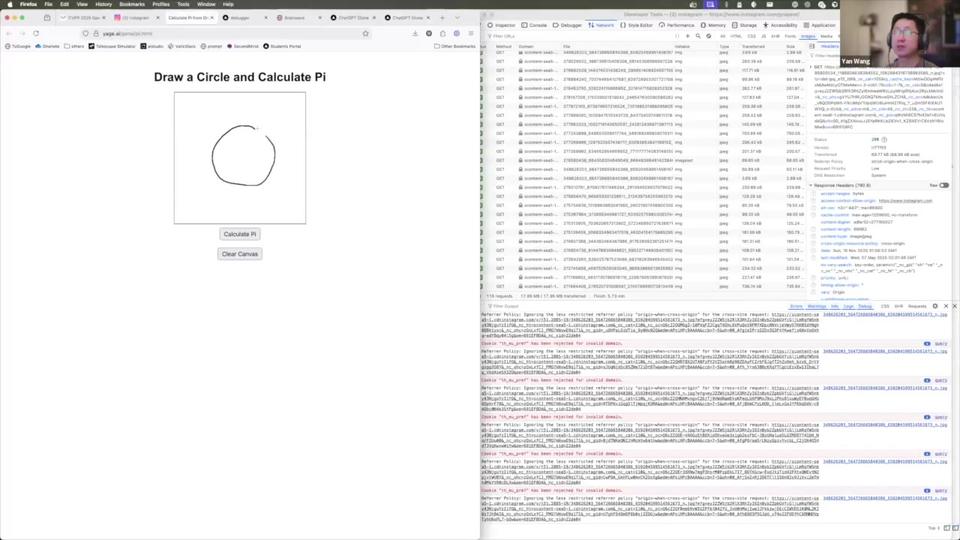Toggle the JS request type filter

pyautogui.click(x=763, y=36)
